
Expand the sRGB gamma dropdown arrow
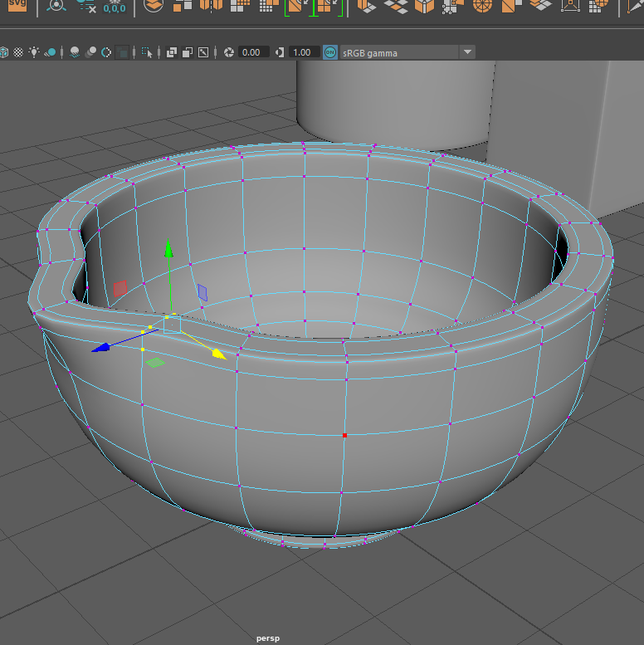click(x=467, y=52)
